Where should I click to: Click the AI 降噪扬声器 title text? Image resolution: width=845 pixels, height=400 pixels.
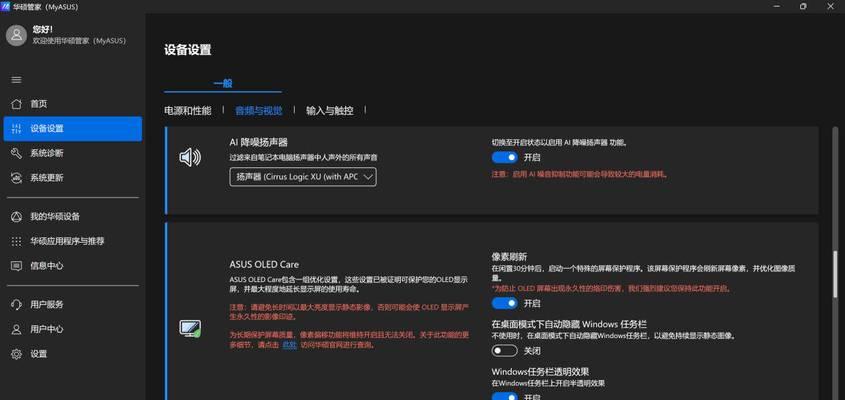[x=259, y=142]
